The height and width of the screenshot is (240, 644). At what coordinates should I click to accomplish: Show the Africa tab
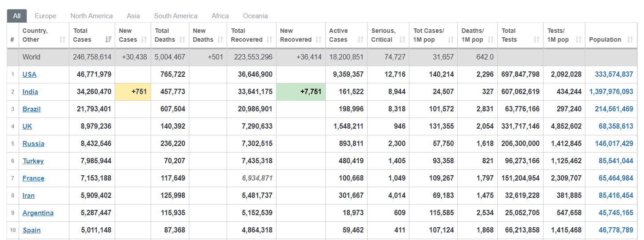(220, 16)
